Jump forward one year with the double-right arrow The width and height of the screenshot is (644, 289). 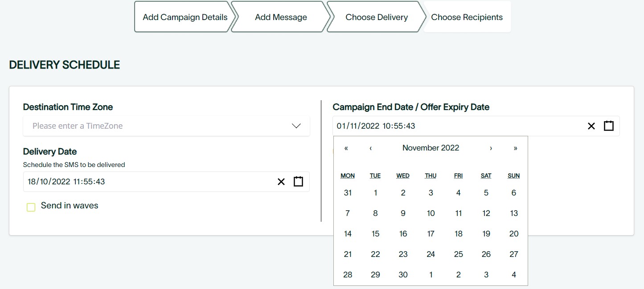pyautogui.click(x=515, y=148)
